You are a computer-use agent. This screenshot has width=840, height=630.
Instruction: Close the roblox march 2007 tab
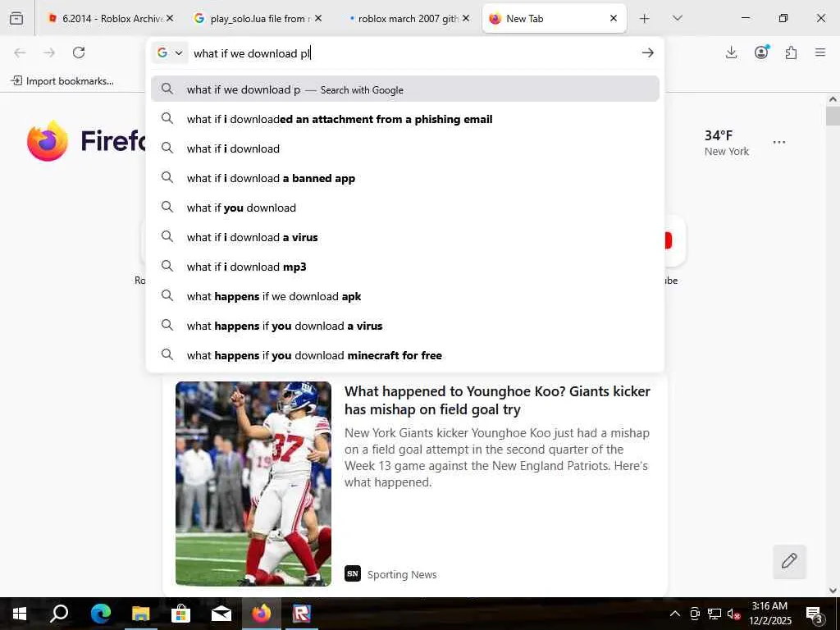point(466,18)
